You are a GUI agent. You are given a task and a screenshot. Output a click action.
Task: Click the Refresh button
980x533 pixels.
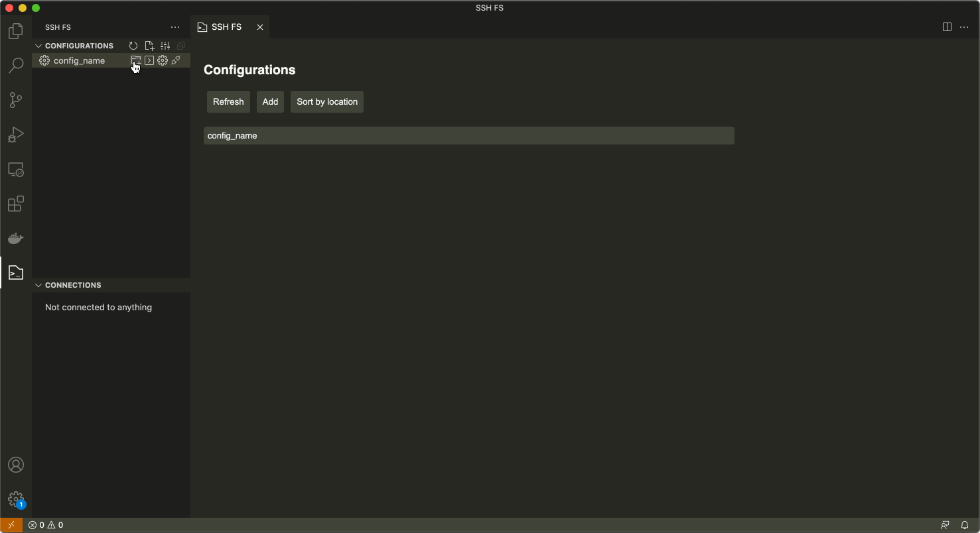(x=228, y=101)
